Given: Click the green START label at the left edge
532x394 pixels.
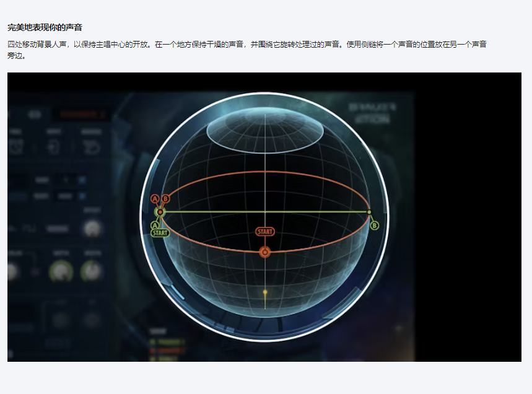Looking at the screenshot, I should click(x=160, y=234).
